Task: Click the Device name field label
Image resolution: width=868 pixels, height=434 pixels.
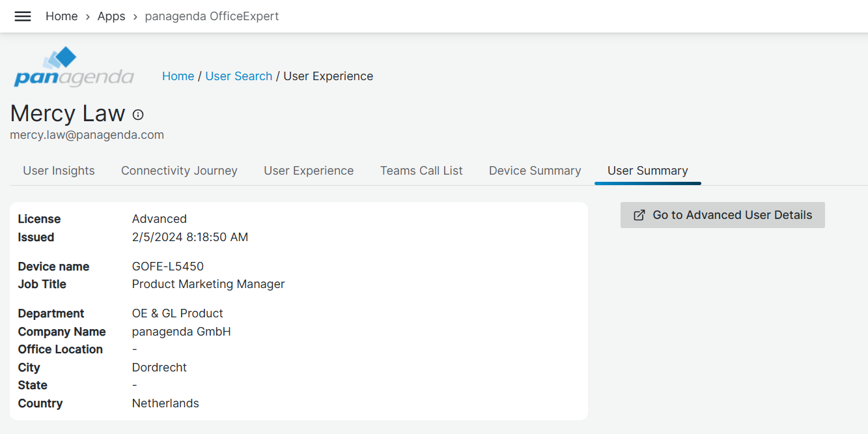Action: tap(53, 267)
